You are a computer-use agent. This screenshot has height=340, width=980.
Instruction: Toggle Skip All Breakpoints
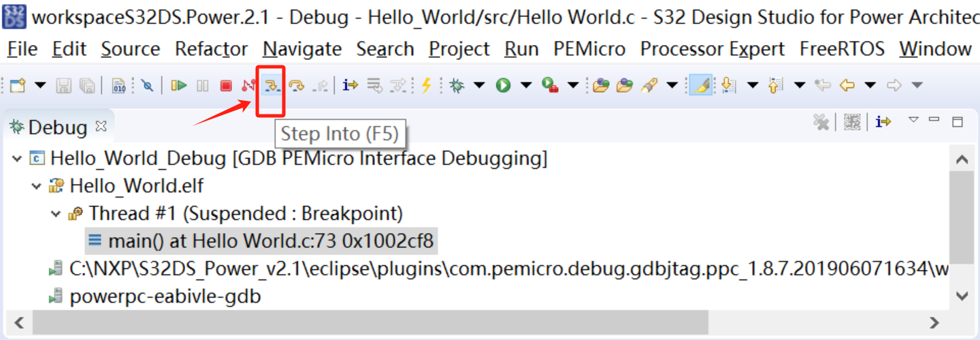pyautogui.click(x=147, y=85)
